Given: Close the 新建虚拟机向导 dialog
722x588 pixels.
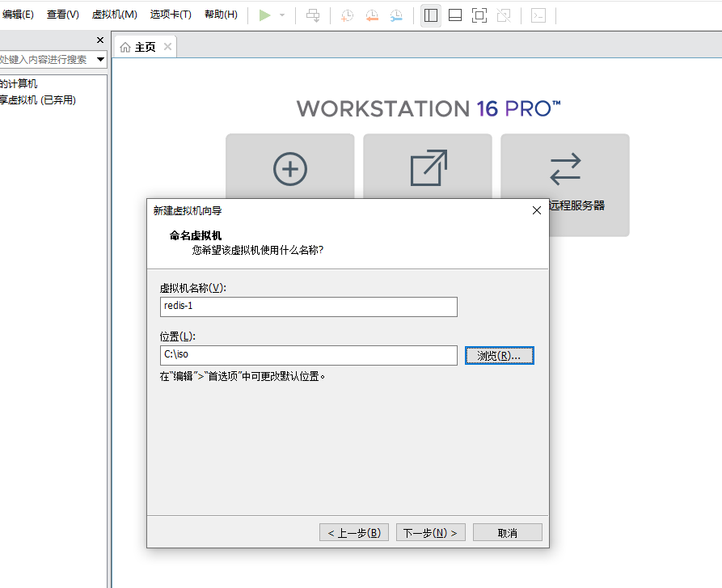Looking at the screenshot, I should 536,210.
